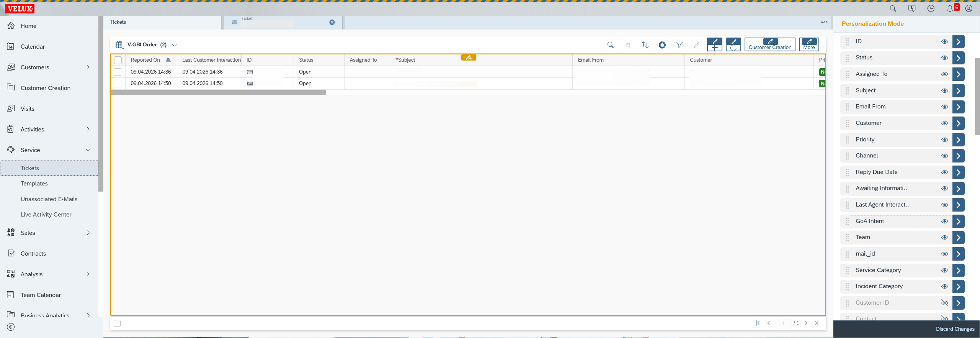
Task: Open Unassociated E-Mails under Service
Action: (x=49, y=199)
